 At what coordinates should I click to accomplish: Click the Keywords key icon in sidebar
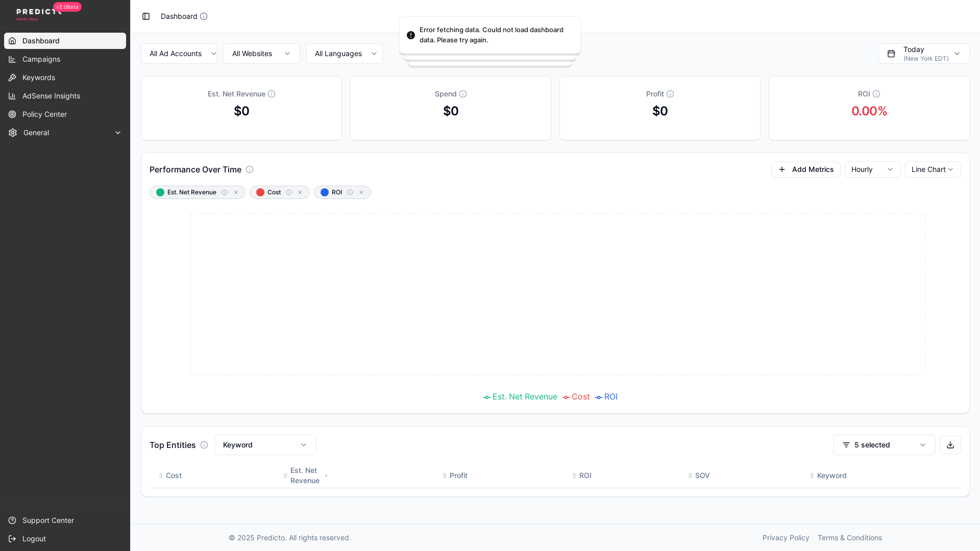(12, 78)
